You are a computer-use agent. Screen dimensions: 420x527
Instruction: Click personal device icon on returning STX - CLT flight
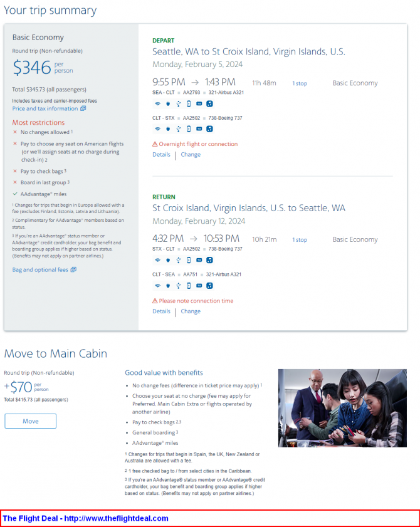[189, 260]
